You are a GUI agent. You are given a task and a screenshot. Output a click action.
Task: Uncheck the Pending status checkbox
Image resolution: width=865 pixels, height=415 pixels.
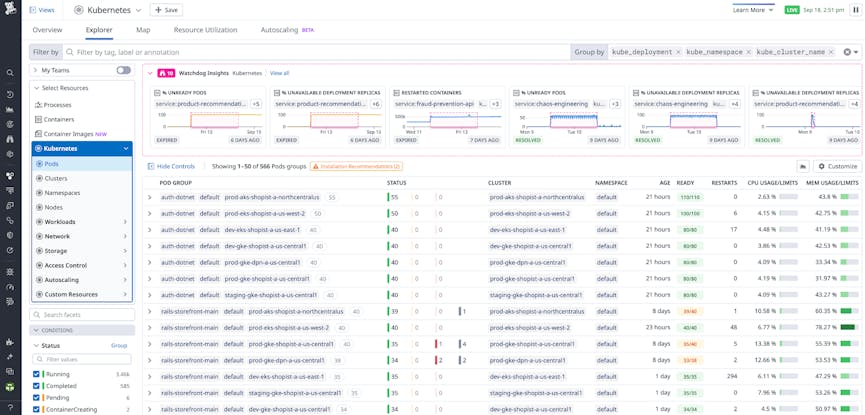(x=36, y=397)
